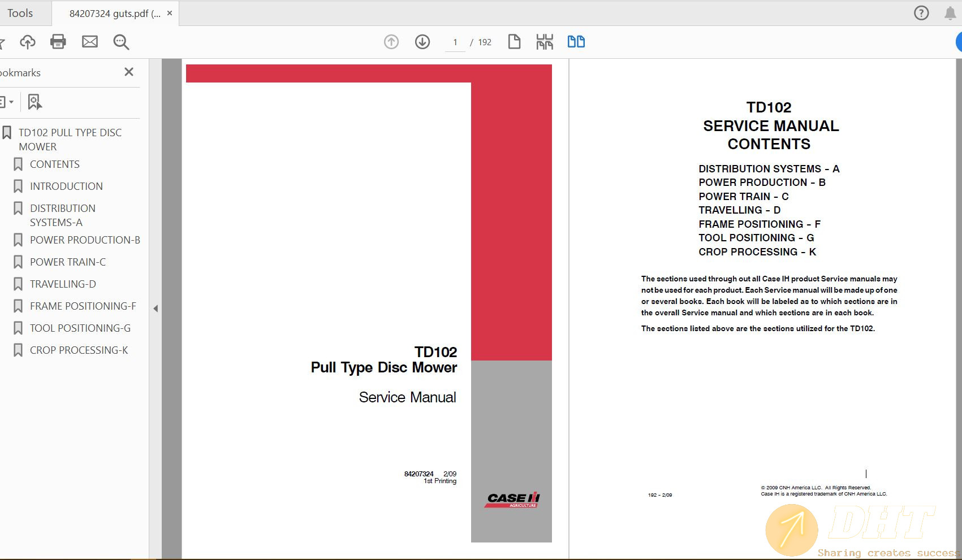Click the Service Manual title on cover

[407, 397]
